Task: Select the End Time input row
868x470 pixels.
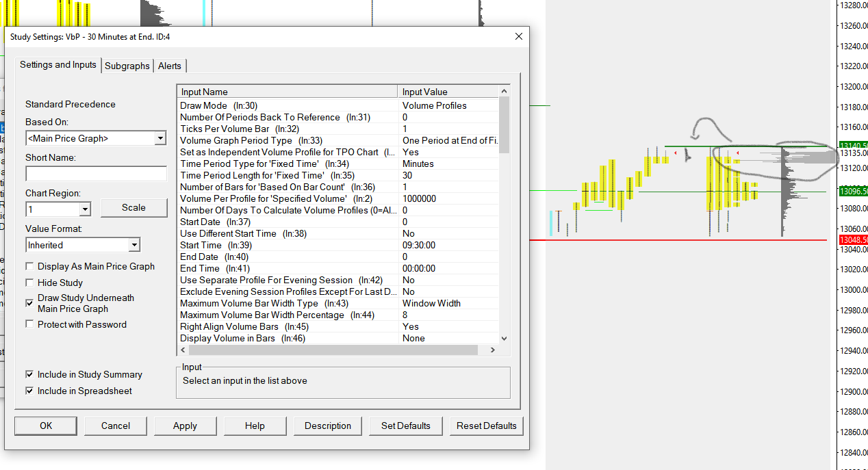Action: (x=338, y=268)
